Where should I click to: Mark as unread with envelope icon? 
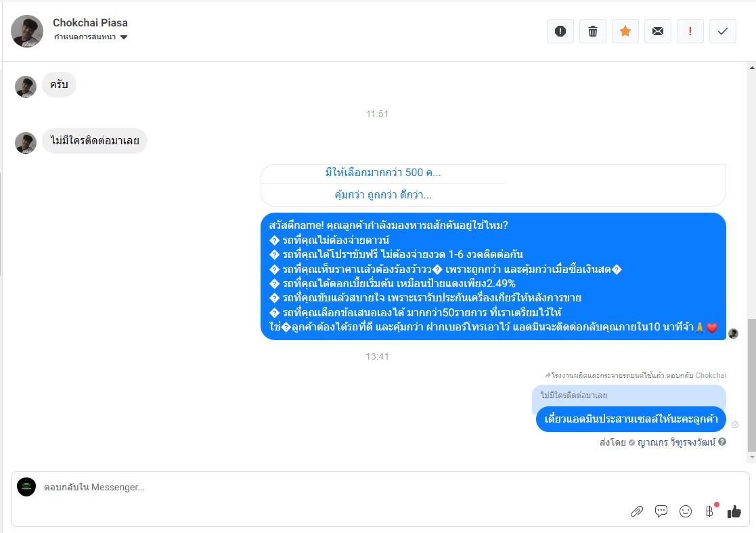(658, 31)
